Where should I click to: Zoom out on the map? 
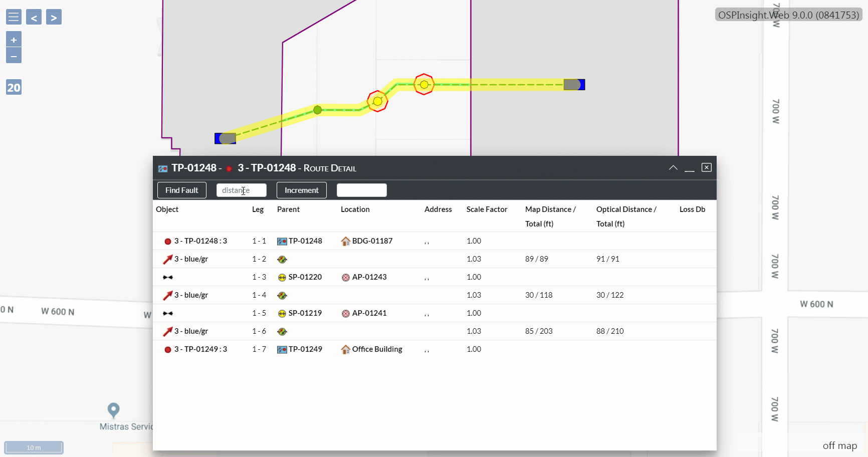(14, 56)
